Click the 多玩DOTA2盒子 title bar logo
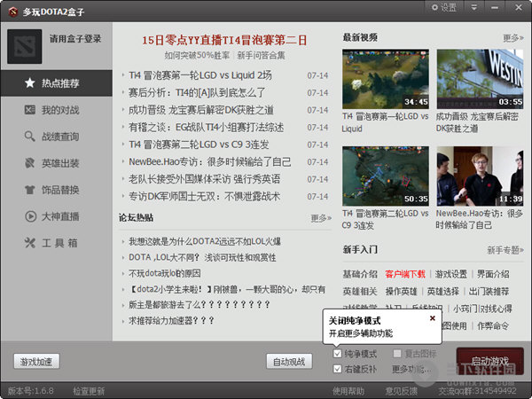The width and height of the screenshot is (532, 399). [13, 12]
